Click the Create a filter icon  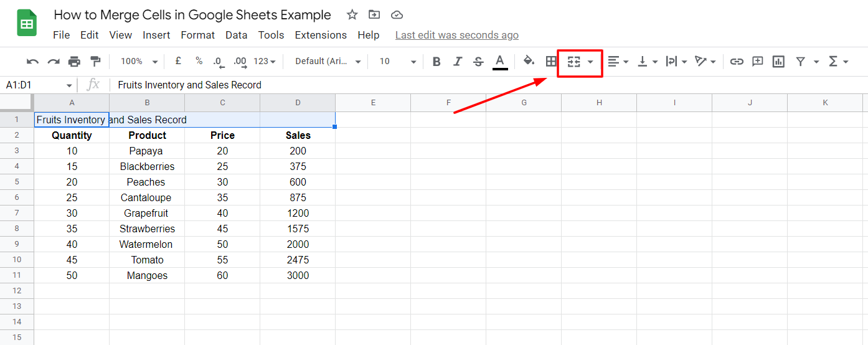800,62
